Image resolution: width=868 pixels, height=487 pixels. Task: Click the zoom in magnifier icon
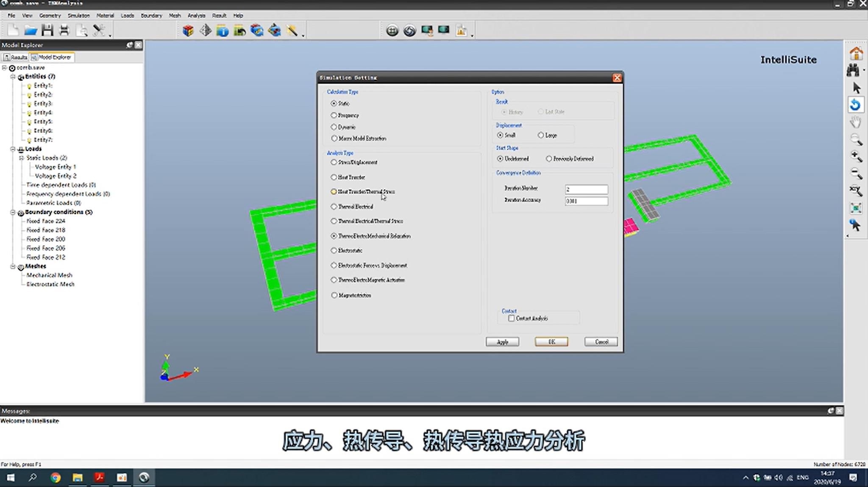click(x=856, y=157)
